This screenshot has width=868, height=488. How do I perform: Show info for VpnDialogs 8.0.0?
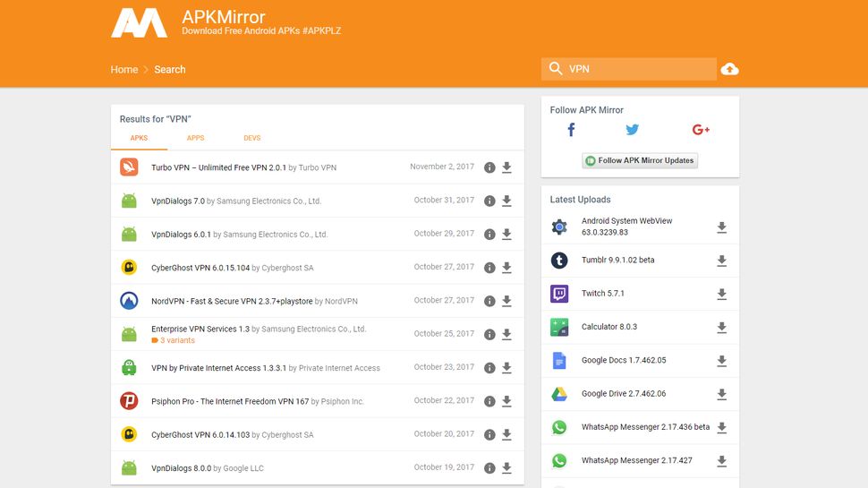tap(489, 468)
